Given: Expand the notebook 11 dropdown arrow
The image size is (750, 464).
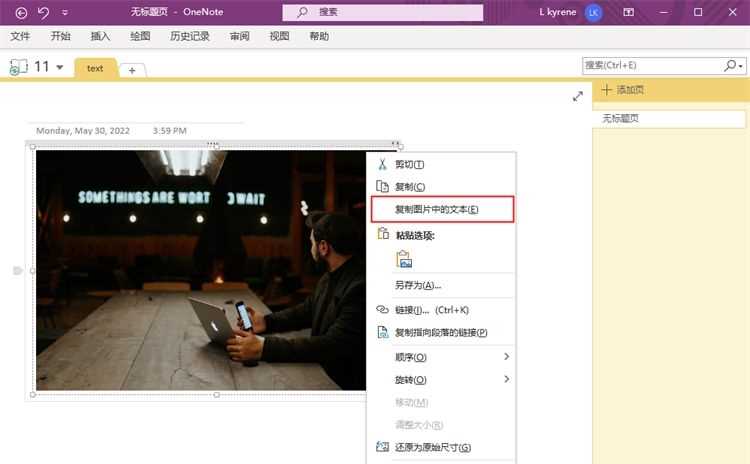Looking at the screenshot, I should pyautogui.click(x=60, y=67).
